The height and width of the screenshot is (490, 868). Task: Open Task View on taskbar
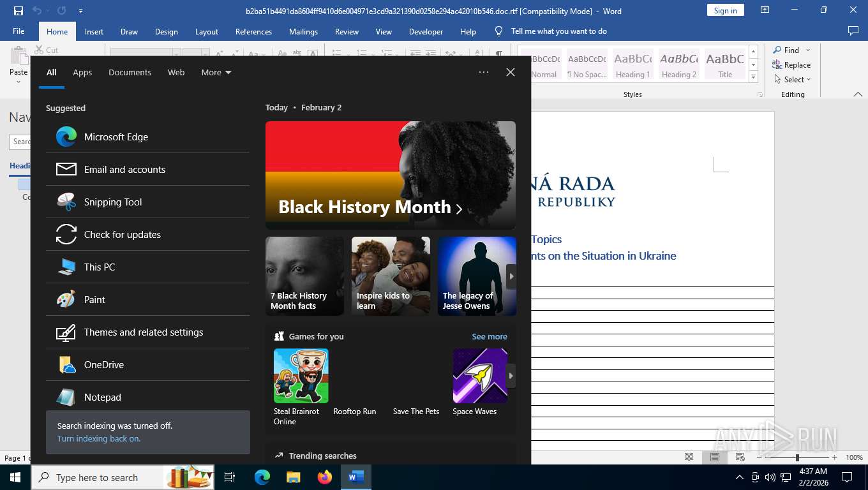tap(230, 477)
